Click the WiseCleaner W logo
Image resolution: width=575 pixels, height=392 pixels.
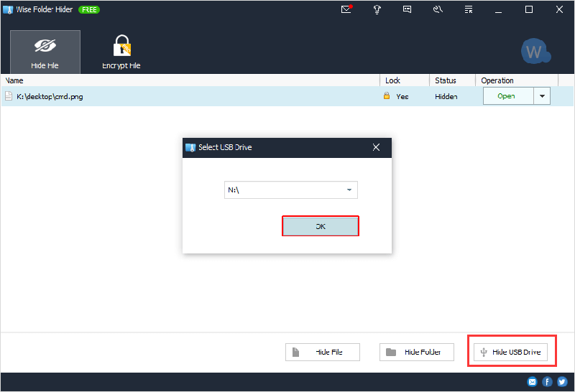click(535, 51)
